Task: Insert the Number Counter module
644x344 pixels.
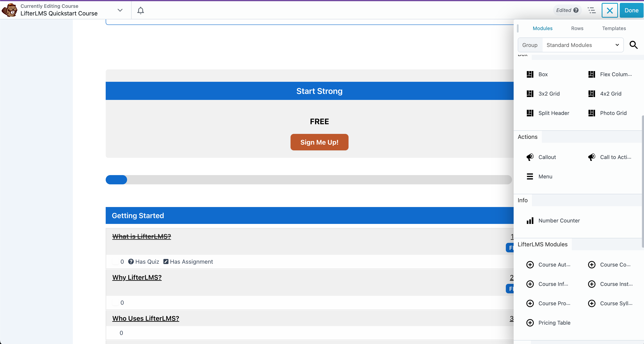Action: point(559,220)
